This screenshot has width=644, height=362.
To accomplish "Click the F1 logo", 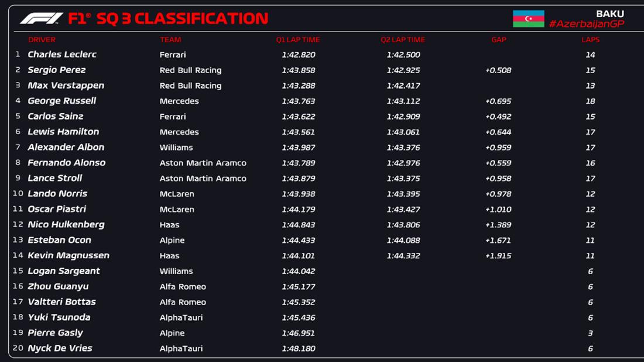I will (x=41, y=19).
